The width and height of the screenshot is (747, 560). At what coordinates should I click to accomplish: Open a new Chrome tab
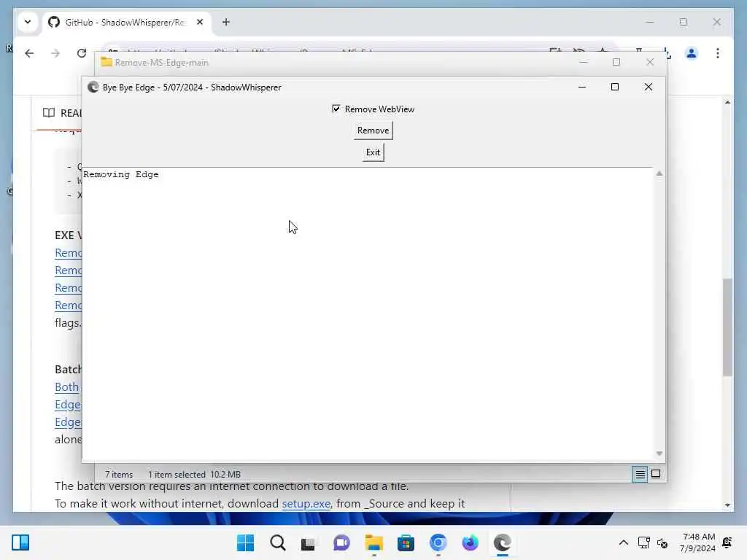tap(226, 22)
